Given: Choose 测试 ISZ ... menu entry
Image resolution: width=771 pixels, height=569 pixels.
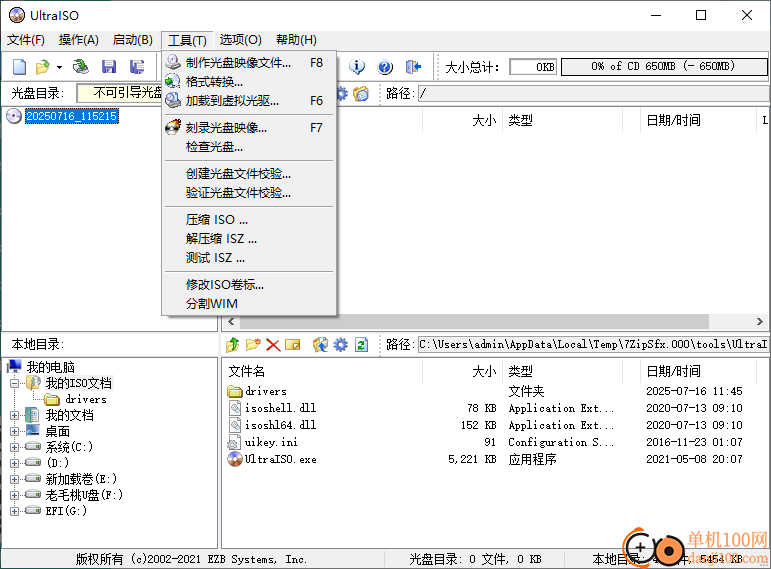Looking at the screenshot, I should [x=249, y=258].
